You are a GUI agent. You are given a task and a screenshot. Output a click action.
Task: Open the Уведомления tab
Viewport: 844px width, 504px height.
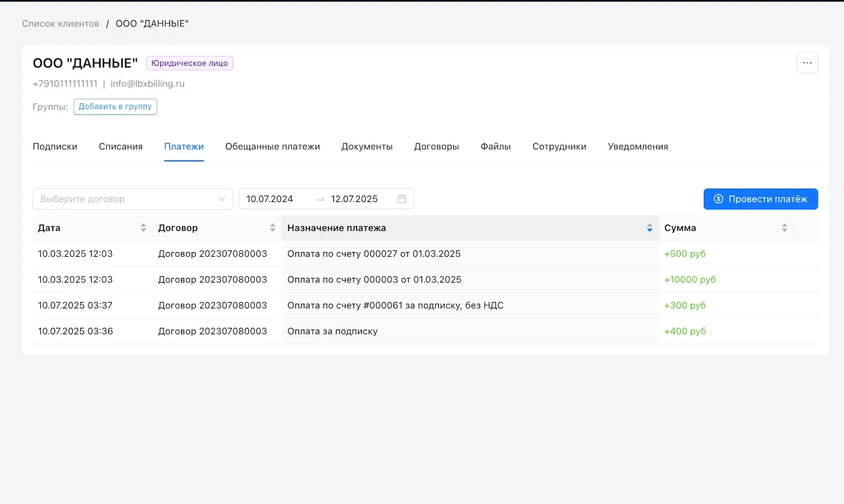click(x=638, y=147)
